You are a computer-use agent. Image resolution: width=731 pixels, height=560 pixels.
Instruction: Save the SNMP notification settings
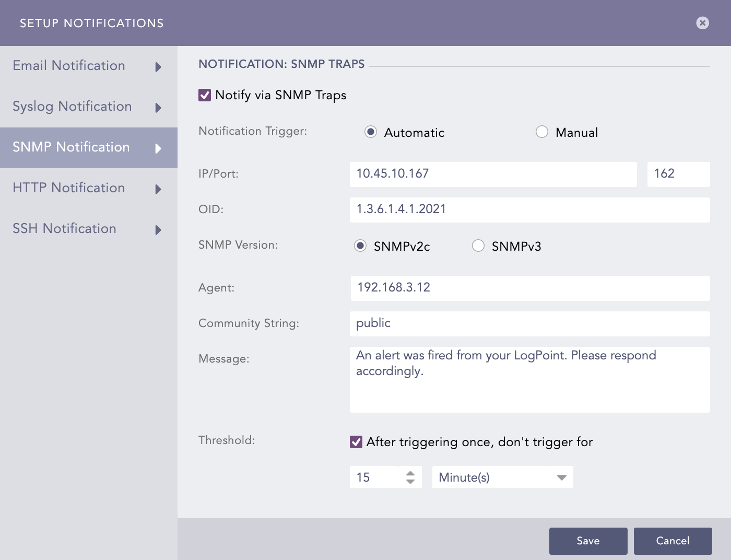coord(588,541)
